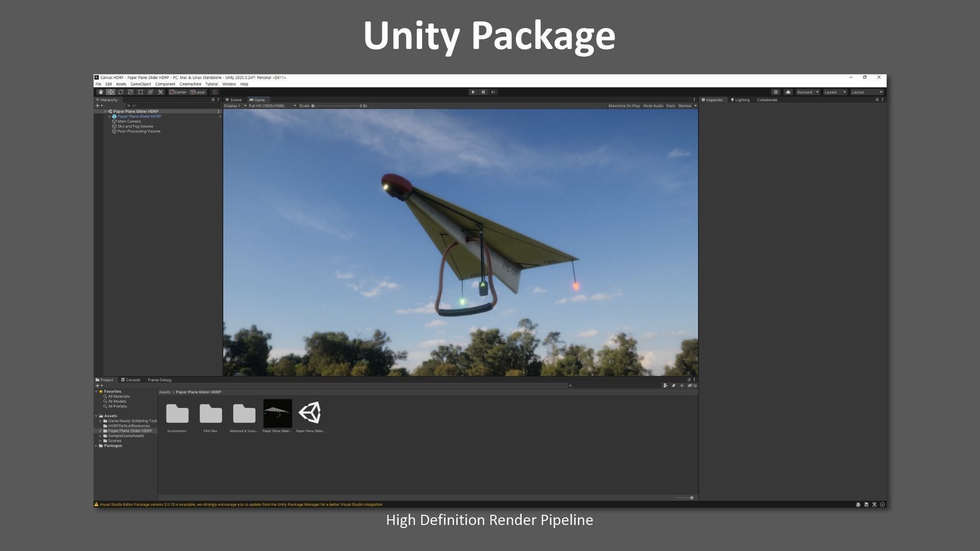The height and width of the screenshot is (551, 980).
Task: Expand Packages folder in Project
Action: pyautogui.click(x=96, y=445)
